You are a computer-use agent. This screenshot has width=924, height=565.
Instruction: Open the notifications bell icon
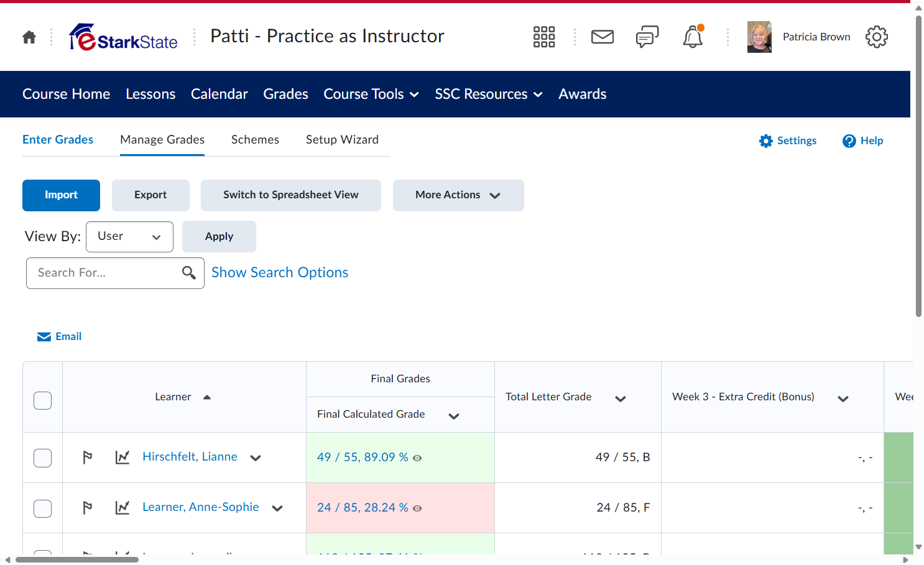pyautogui.click(x=693, y=37)
